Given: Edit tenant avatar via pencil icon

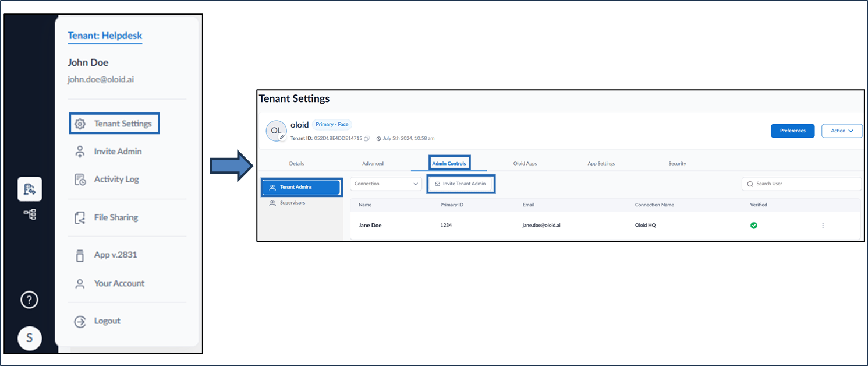Looking at the screenshot, I should click(282, 137).
